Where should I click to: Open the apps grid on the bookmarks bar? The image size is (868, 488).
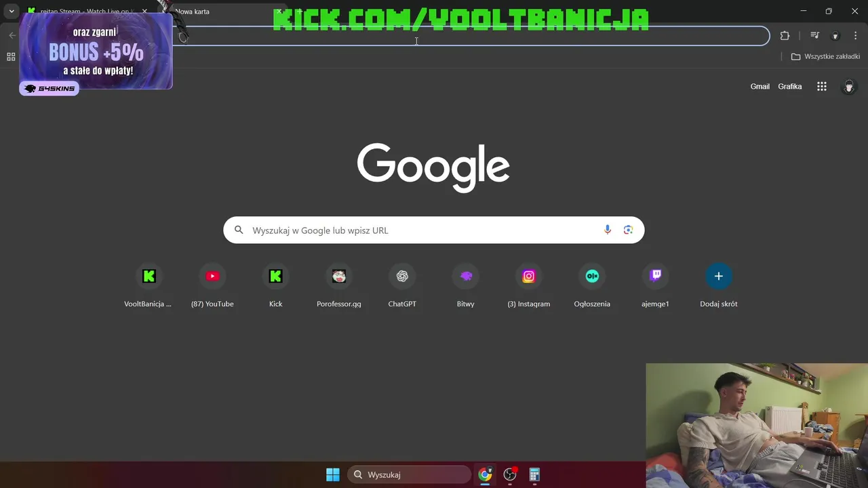click(x=11, y=57)
